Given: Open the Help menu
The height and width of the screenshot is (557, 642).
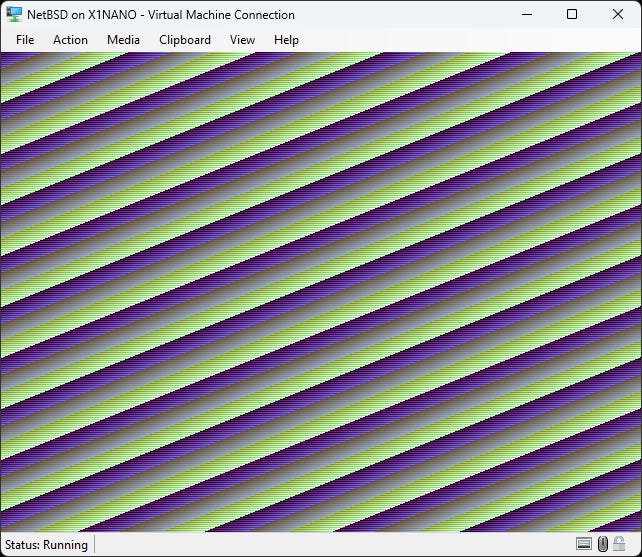Looking at the screenshot, I should [x=286, y=40].
